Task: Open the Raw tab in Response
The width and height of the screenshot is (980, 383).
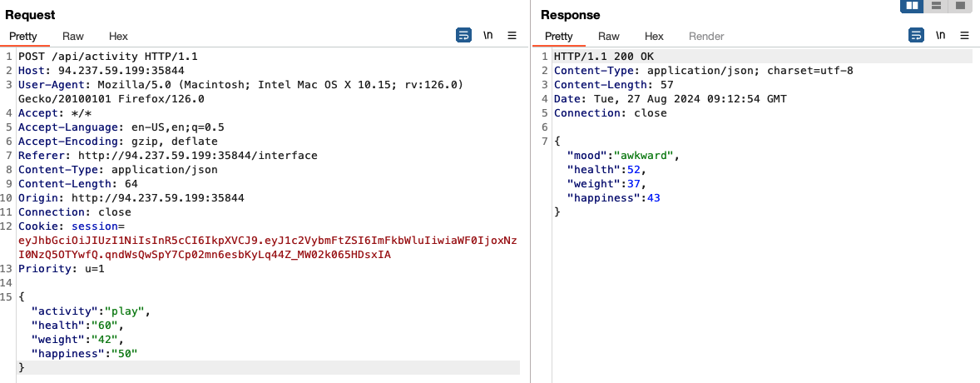Action: [609, 37]
